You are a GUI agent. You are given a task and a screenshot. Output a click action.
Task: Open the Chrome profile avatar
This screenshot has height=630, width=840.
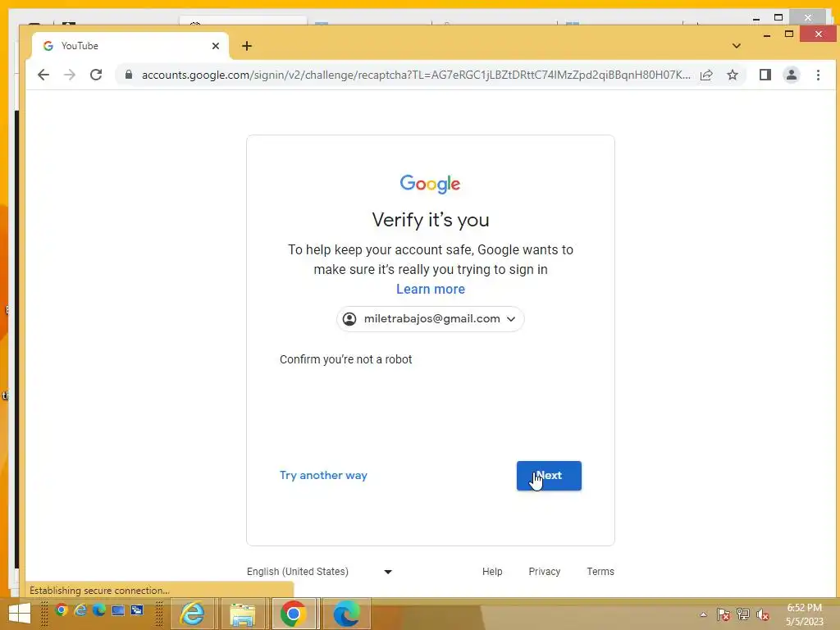click(x=792, y=75)
